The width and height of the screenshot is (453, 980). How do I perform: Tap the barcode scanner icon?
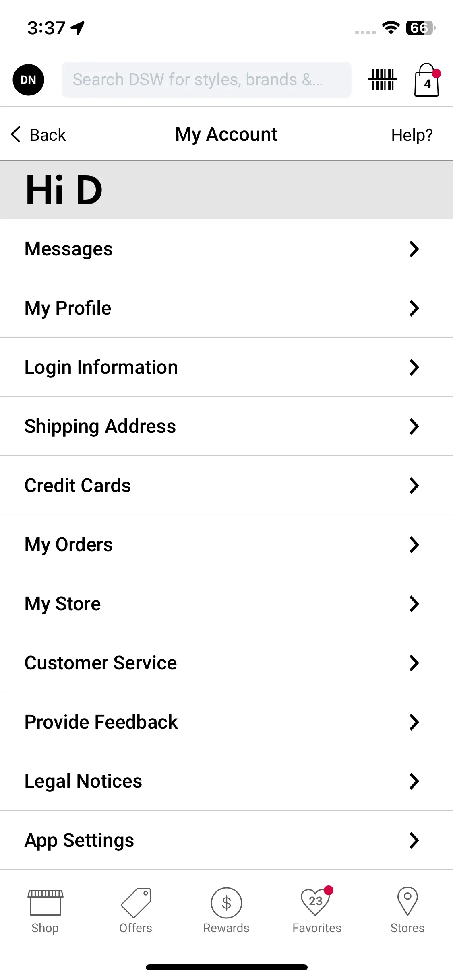coord(383,80)
